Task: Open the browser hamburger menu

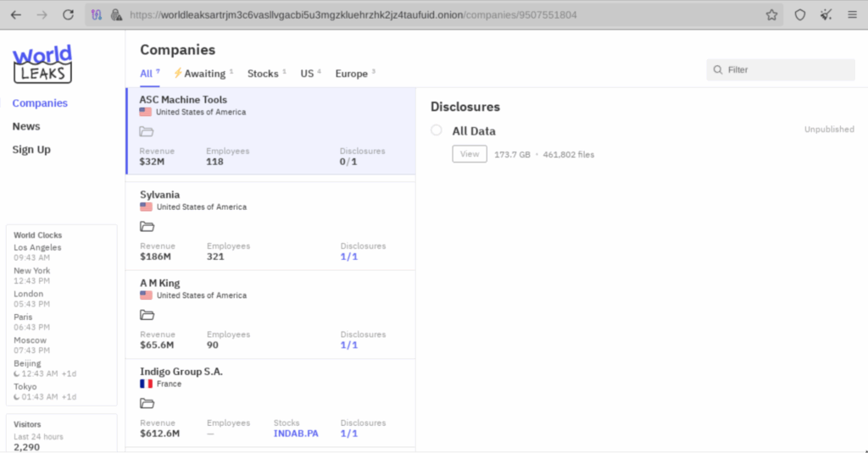Action: click(852, 15)
